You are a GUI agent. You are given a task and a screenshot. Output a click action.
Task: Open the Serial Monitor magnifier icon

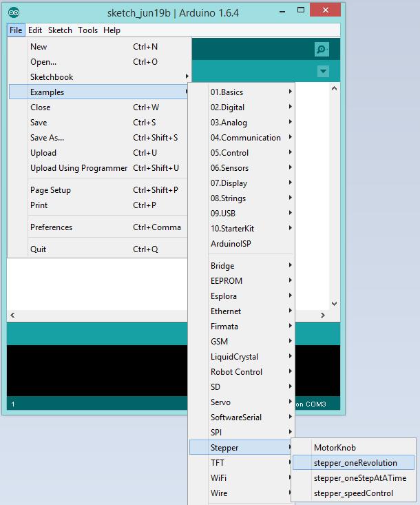click(x=322, y=50)
